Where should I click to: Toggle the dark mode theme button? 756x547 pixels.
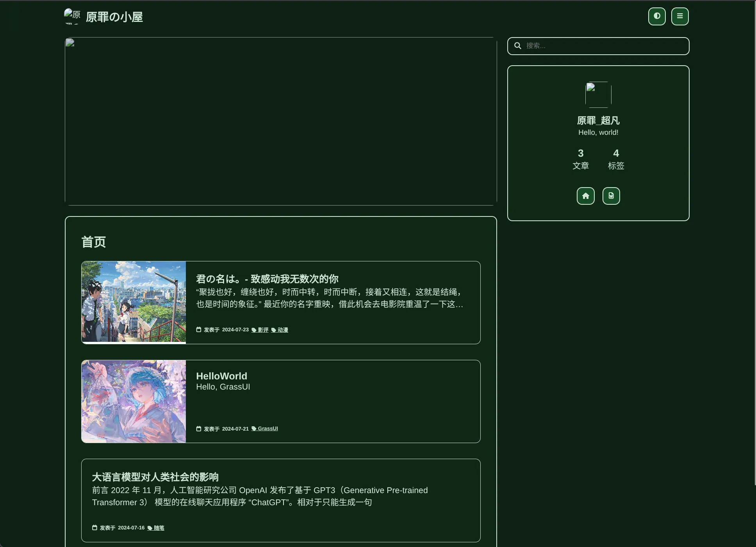pyautogui.click(x=657, y=16)
